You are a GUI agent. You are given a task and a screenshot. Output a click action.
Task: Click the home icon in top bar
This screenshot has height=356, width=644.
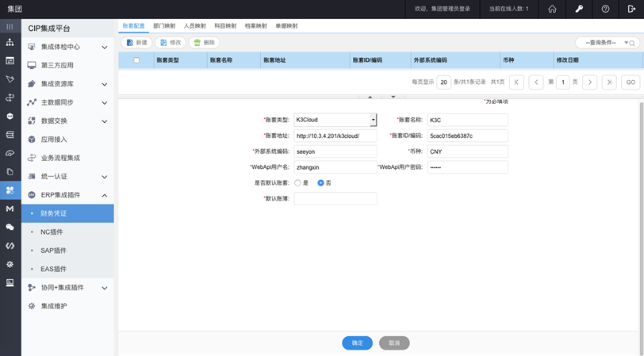[x=553, y=9]
